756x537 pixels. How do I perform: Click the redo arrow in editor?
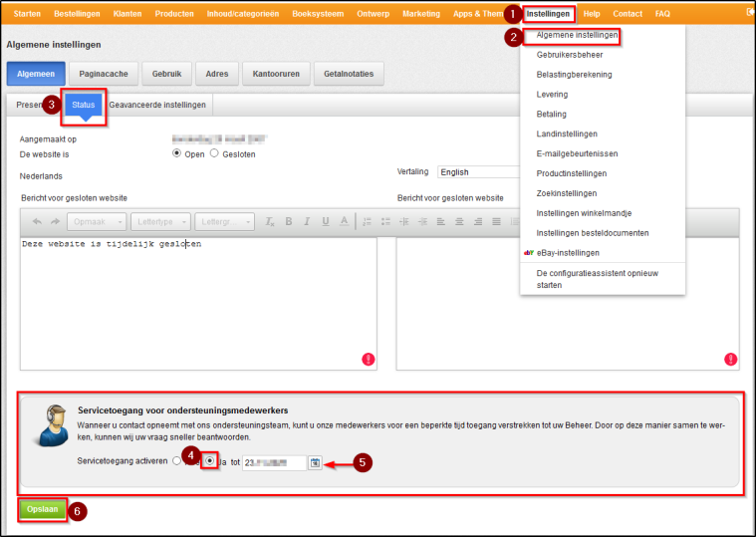click(x=56, y=221)
